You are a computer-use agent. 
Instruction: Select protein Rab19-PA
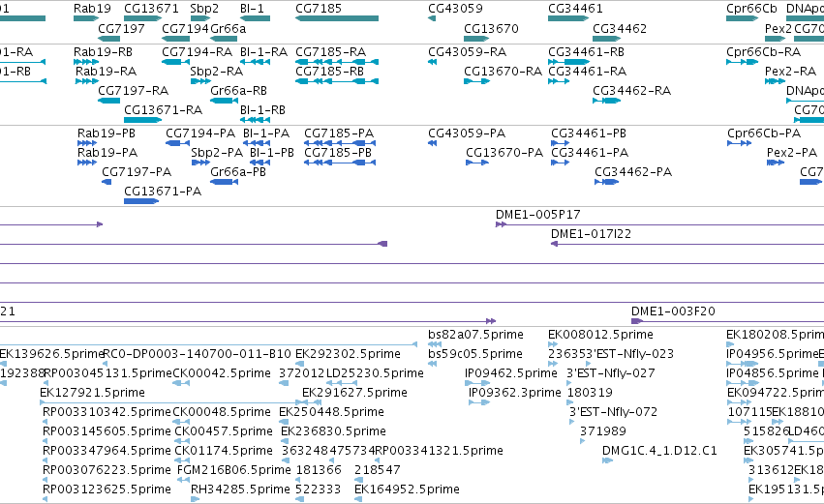pyautogui.click(x=87, y=163)
